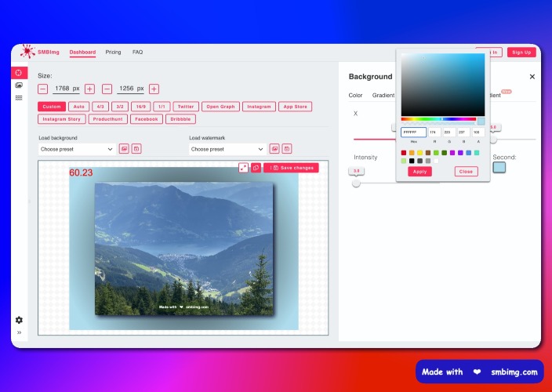Open the Pricing page
The width and height of the screenshot is (552, 392).
tap(113, 52)
